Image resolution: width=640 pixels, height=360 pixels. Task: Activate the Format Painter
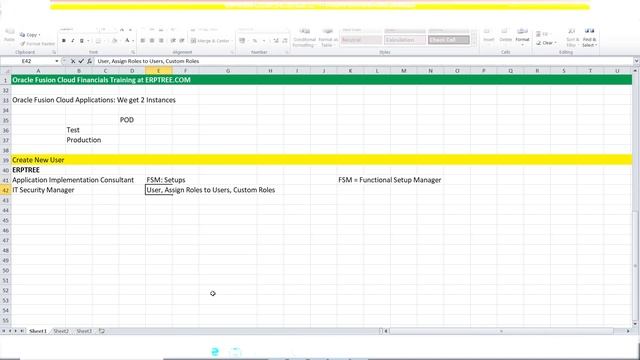(x=37, y=44)
